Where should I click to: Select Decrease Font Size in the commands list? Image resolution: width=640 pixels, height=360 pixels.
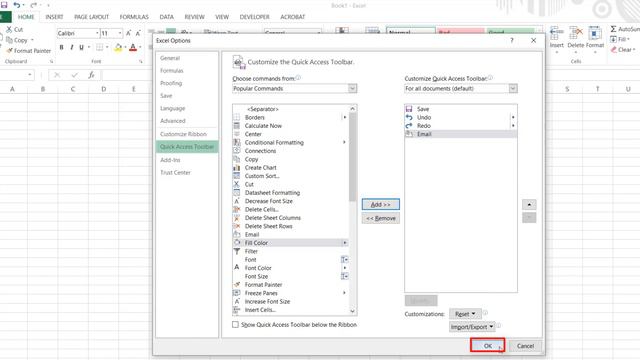point(291,201)
